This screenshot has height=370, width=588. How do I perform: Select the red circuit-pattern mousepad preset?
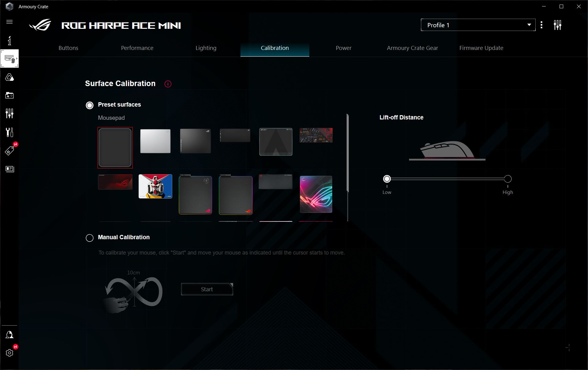point(316,135)
